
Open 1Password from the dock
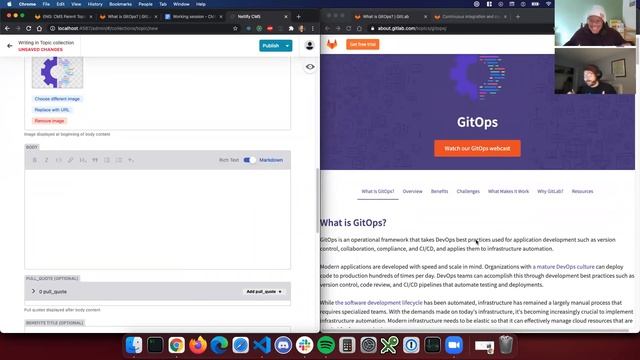click(411, 345)
